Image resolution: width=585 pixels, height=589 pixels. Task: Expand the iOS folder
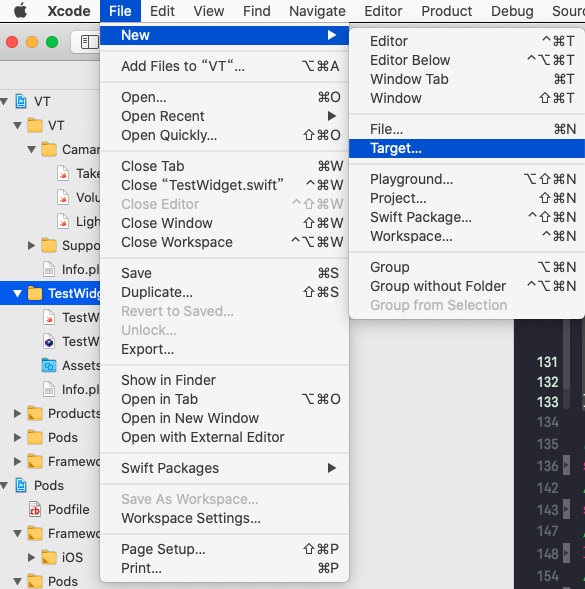tap(32, 557)
